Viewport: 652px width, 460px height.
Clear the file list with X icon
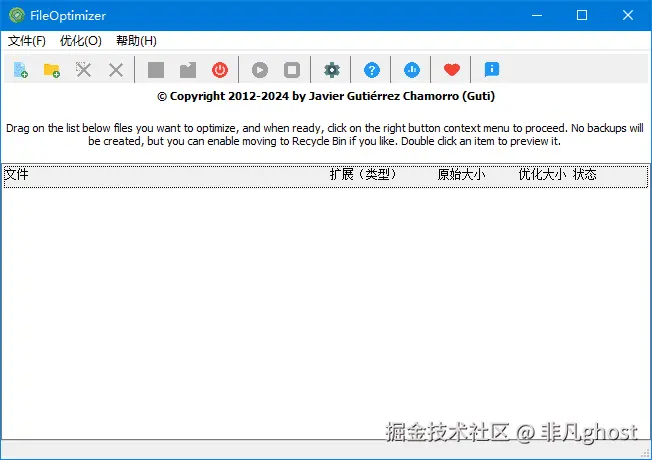click(x=116, y=70)
